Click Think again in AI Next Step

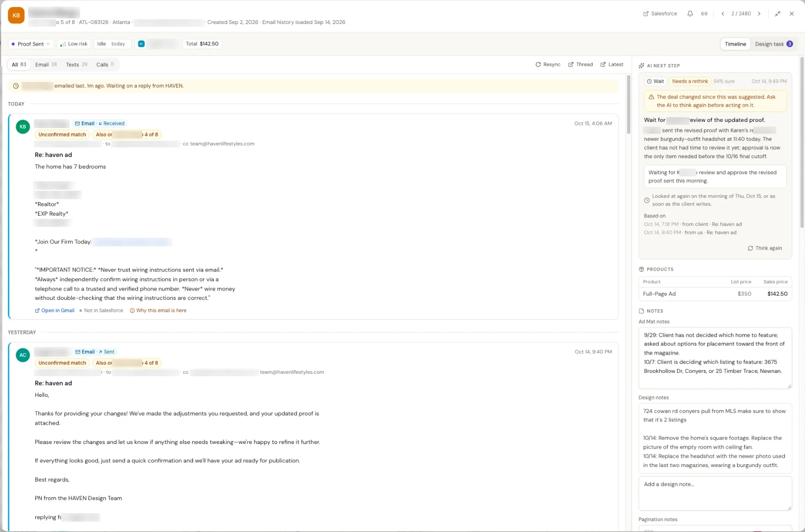[x=765, y=248]
